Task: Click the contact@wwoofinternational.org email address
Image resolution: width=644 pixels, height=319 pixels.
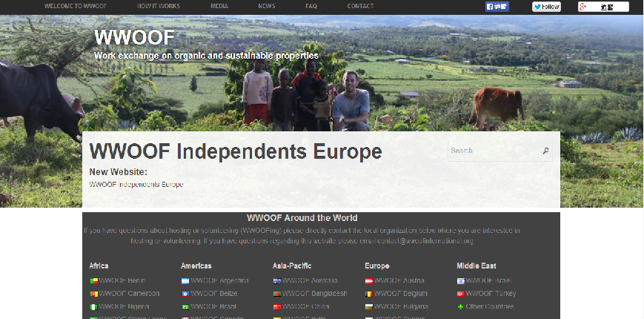Action: click(x=425, y=241)
